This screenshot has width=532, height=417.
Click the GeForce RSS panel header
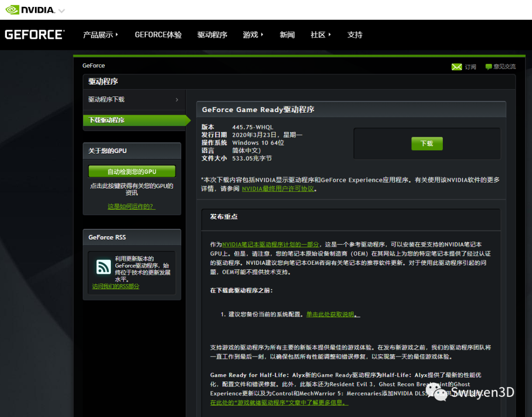point(132,237)
